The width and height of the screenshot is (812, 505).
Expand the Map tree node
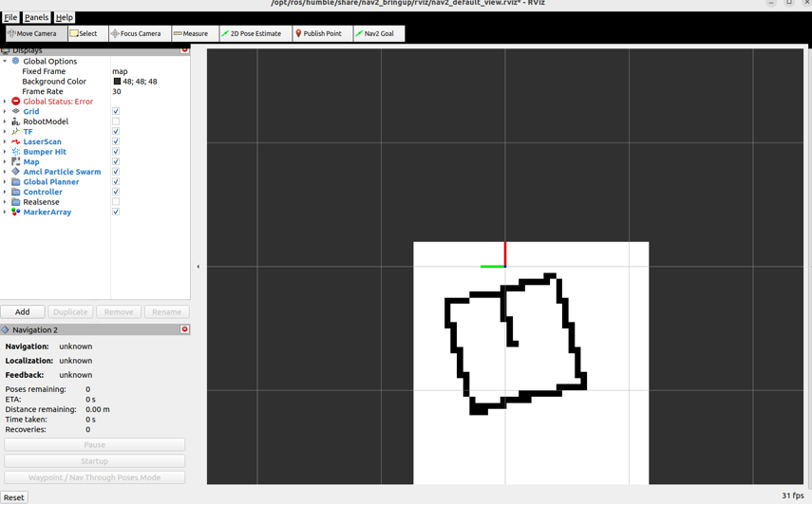click(x=5, y=162)
